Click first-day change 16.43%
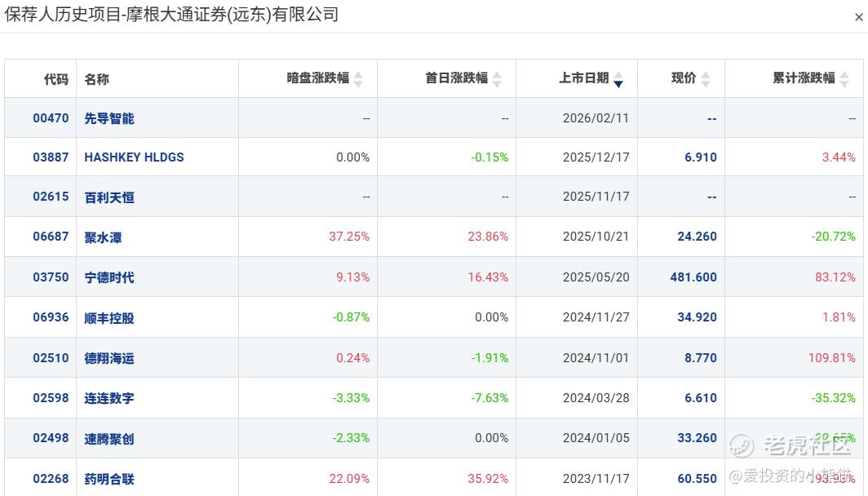Image resolution: width=868 pixels, height=496 pixels. tap(488, 277)
